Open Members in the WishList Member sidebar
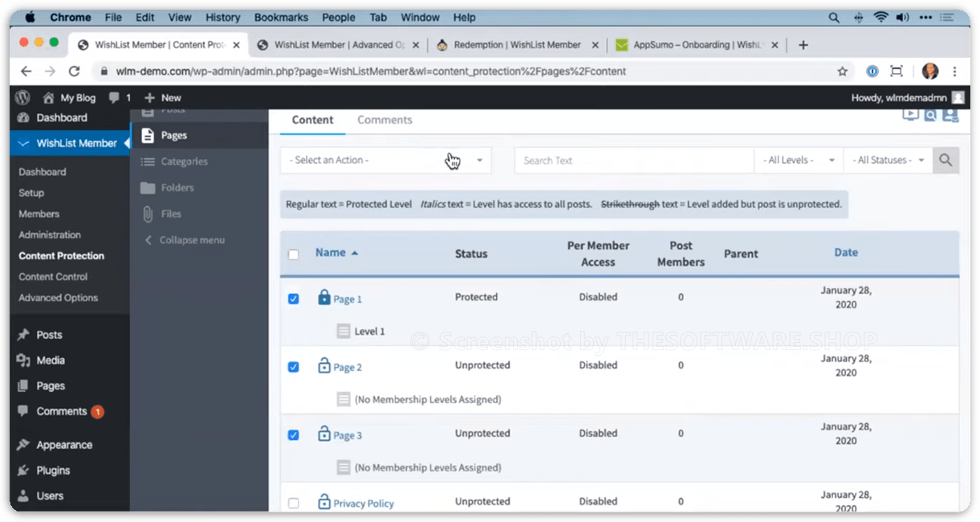This screenshot has height=522, width=980. click(39, 214)
